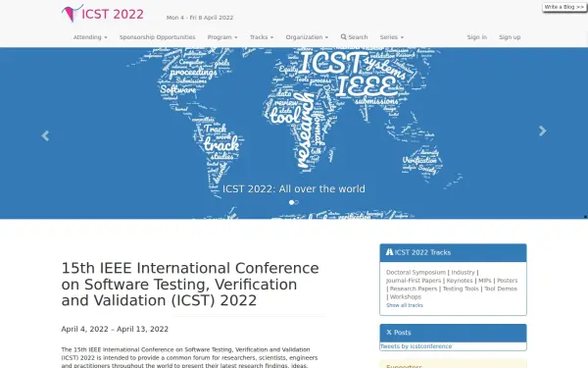Viewport: 588px width, 368px height.
Task: Open the Tool Demos track
Action: pos(501,289)
